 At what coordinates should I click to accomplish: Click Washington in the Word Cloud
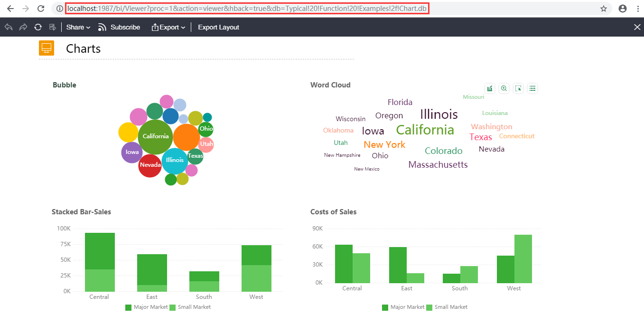tap(492, 127)
